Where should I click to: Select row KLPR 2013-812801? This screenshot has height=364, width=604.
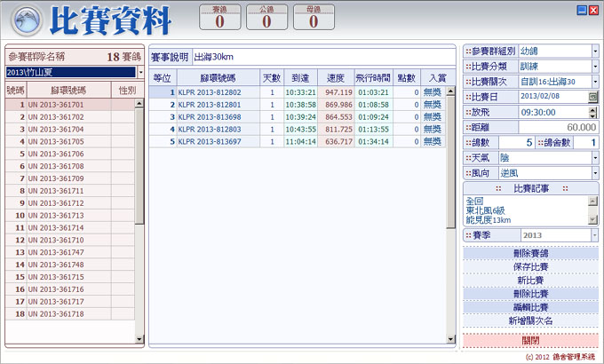pyautogui.click(x=297, y=105)
